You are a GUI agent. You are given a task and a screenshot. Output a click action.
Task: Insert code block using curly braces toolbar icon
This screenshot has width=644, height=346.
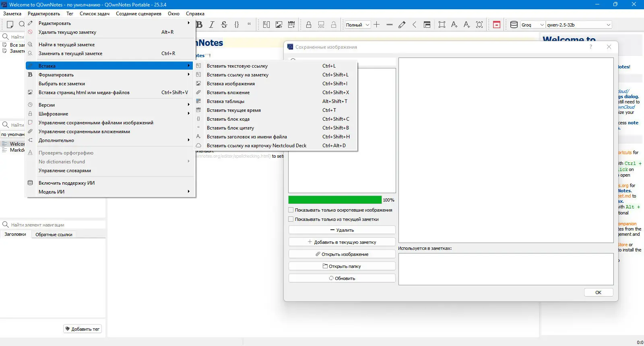[x=237, y=25]
